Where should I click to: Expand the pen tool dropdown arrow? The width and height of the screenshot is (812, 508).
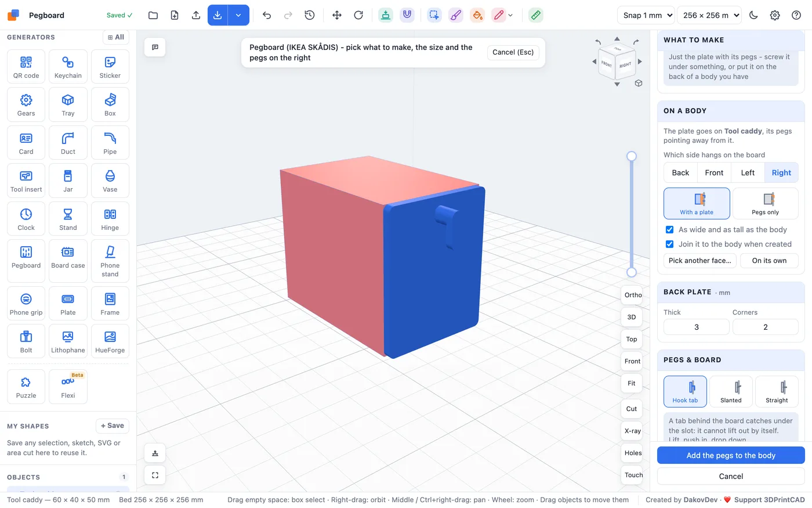point(510,16)
